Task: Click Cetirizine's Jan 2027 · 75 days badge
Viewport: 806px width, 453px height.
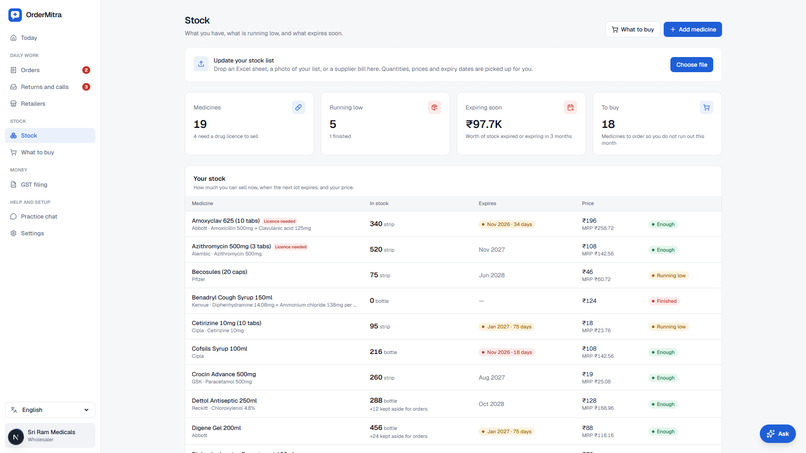Action: click(x=506, y=327)
